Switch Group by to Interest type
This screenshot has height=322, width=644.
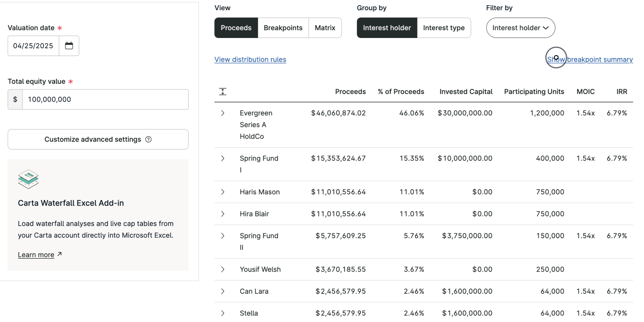click(x=444, y=27)
